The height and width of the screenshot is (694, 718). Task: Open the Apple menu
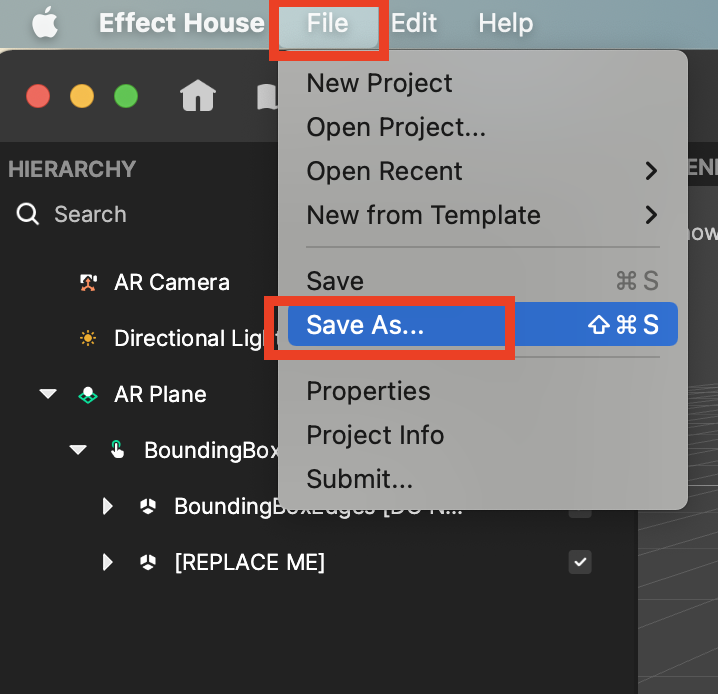coord(44,23)
